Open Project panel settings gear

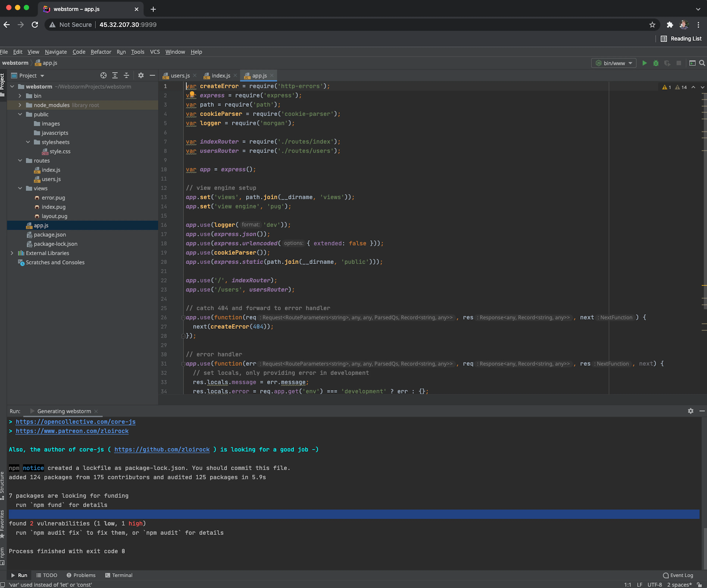(x=141, y=75)
